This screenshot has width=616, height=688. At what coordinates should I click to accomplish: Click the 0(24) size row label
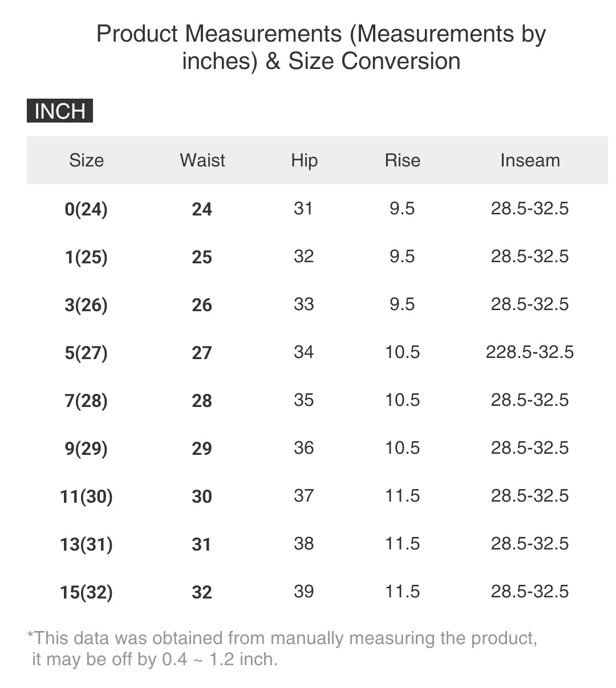[86, 209]
